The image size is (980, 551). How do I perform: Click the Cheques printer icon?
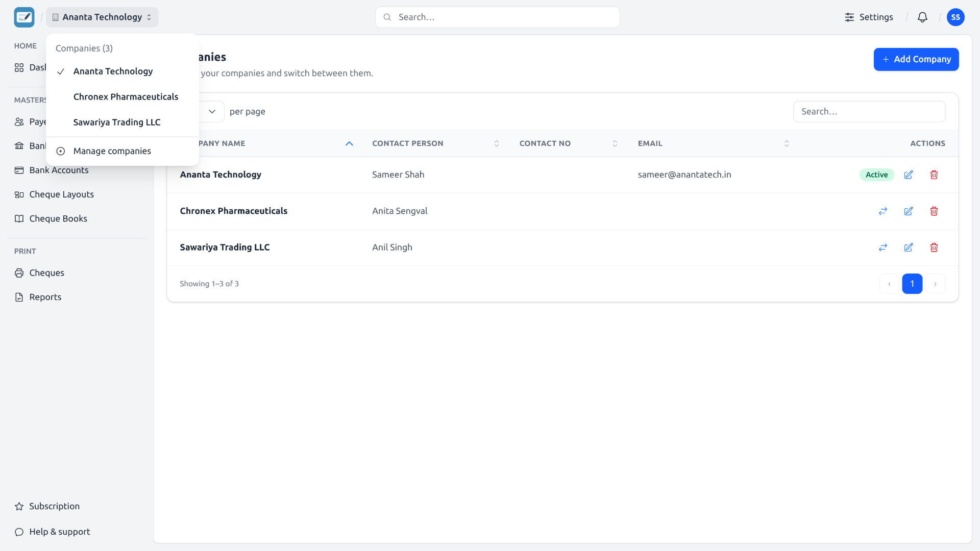(19, 273)
